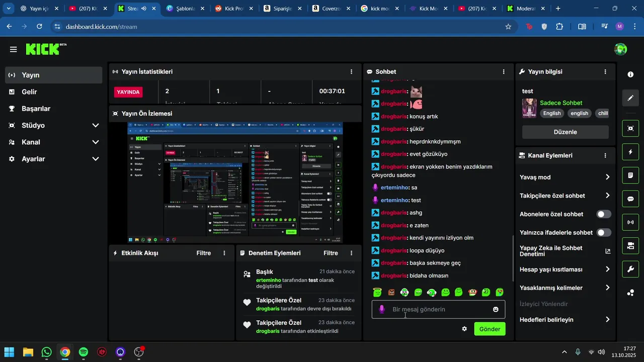Viewport: 644px width, 362px height.
Task: Open the Sohbet panel three-dot menu
Action: point(504,72)
